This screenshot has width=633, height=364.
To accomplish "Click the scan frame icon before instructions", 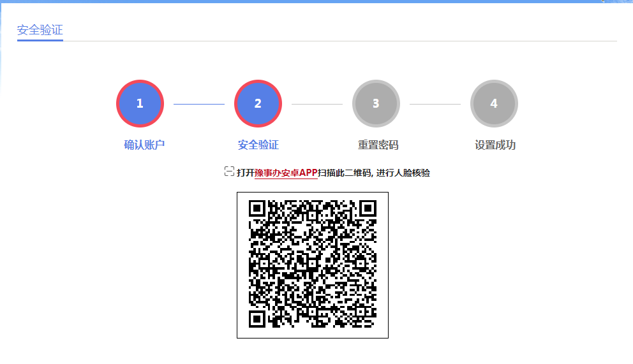I will click(x=229, y=171).
